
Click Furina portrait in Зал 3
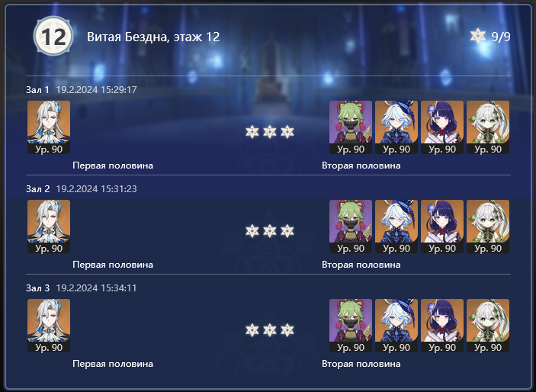[x=396, y=326]
